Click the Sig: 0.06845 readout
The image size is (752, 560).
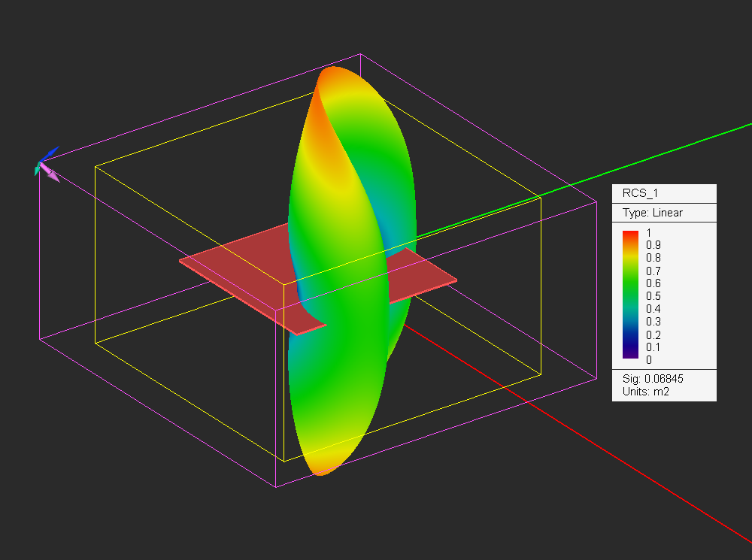(x=653, y=379)
